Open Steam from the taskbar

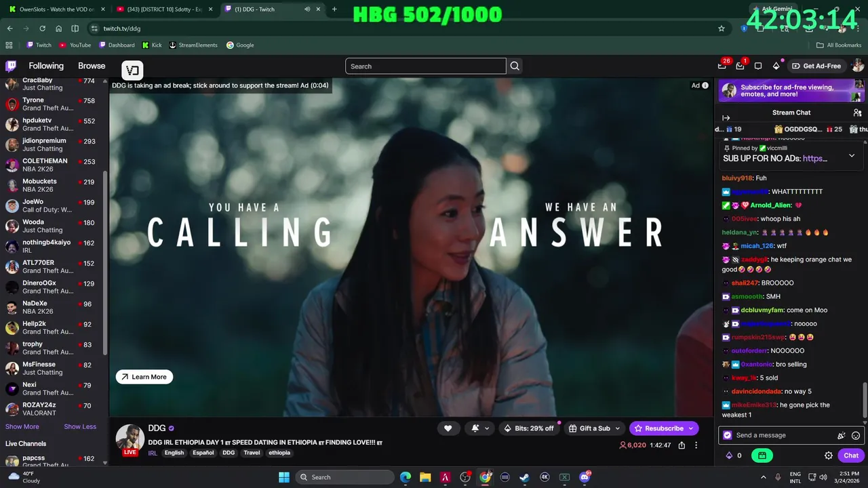click(x=524, y=477)
